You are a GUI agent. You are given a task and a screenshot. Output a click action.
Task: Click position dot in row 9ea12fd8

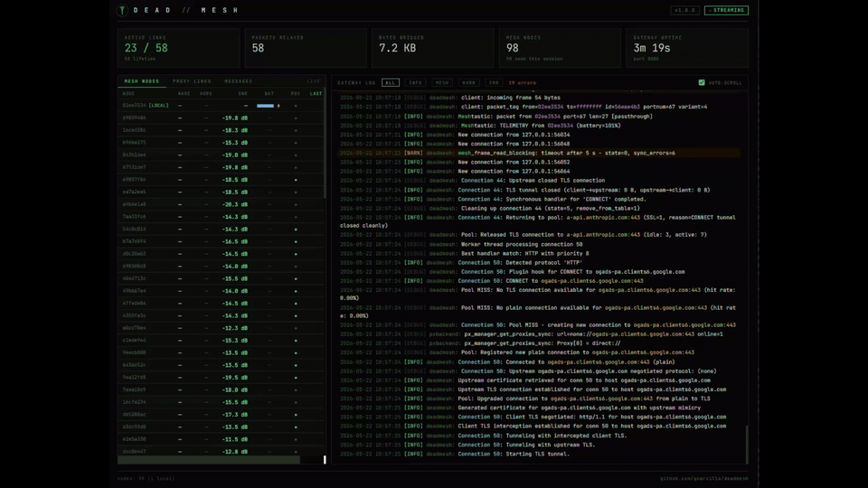tap(296, 378)
